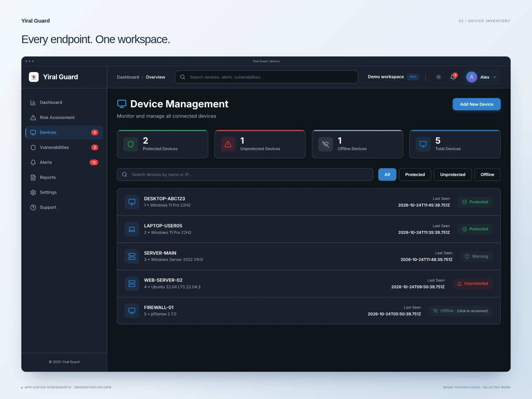
Task: Click the red warning Unprotected Devices icon
Action: (228, 144)
